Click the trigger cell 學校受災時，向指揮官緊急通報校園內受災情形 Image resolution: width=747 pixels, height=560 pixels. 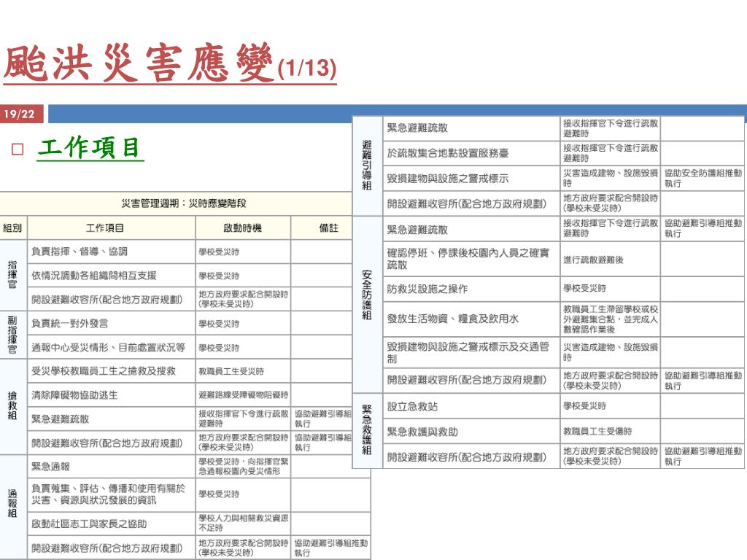coord(243,467)
